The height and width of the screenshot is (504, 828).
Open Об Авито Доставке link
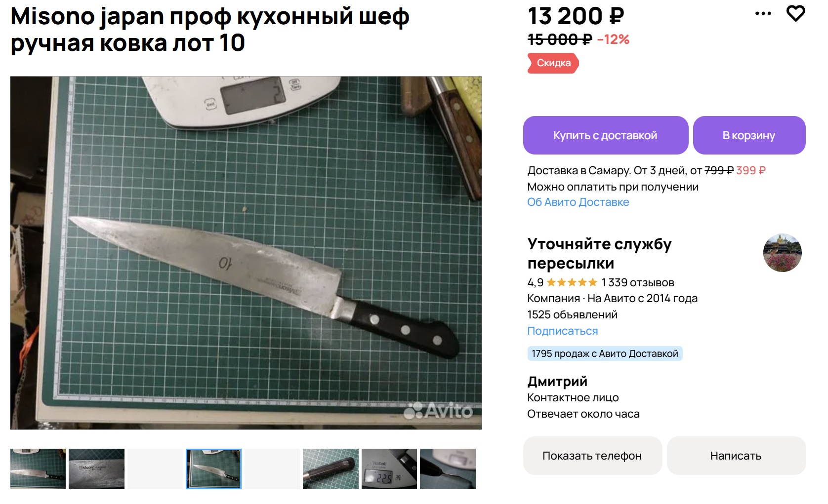(x=578, y=202)
